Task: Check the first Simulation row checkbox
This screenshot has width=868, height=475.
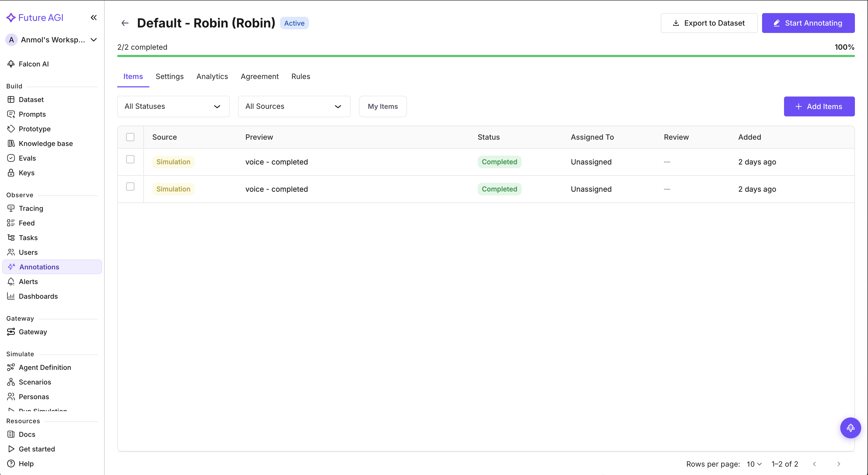Action: click(130, 159)
